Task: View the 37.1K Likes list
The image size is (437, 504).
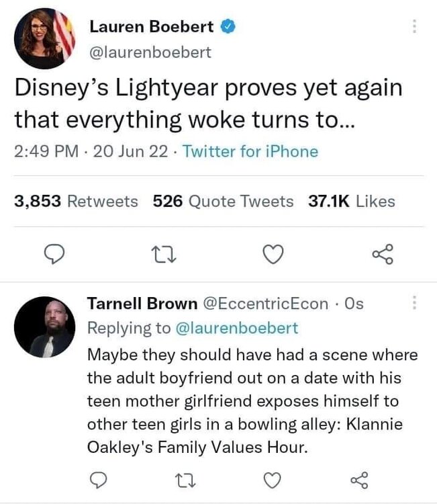Action: [x=350, y=201]
